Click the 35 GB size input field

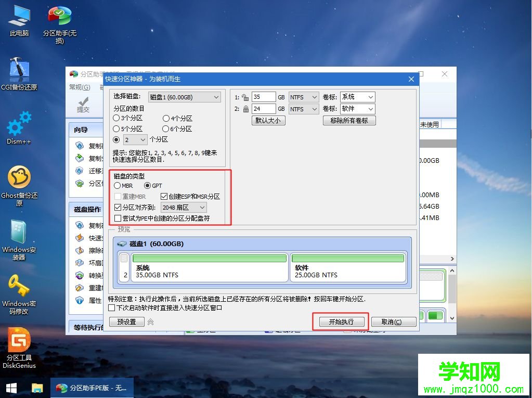(x=264, y=97)
